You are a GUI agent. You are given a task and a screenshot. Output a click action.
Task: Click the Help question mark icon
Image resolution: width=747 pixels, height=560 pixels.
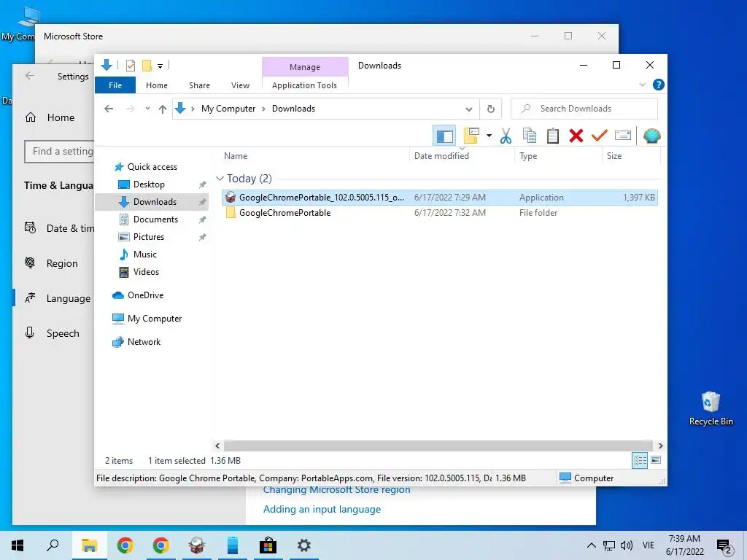659,85
